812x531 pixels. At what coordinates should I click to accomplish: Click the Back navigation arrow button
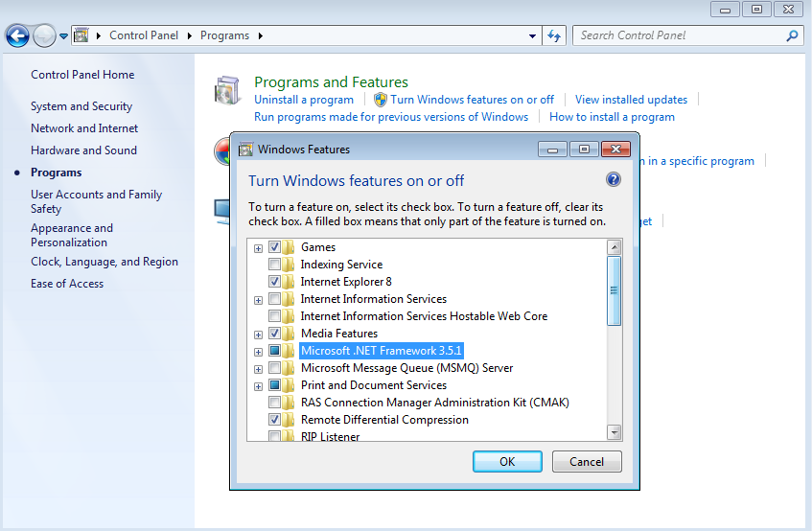[17, 36]
